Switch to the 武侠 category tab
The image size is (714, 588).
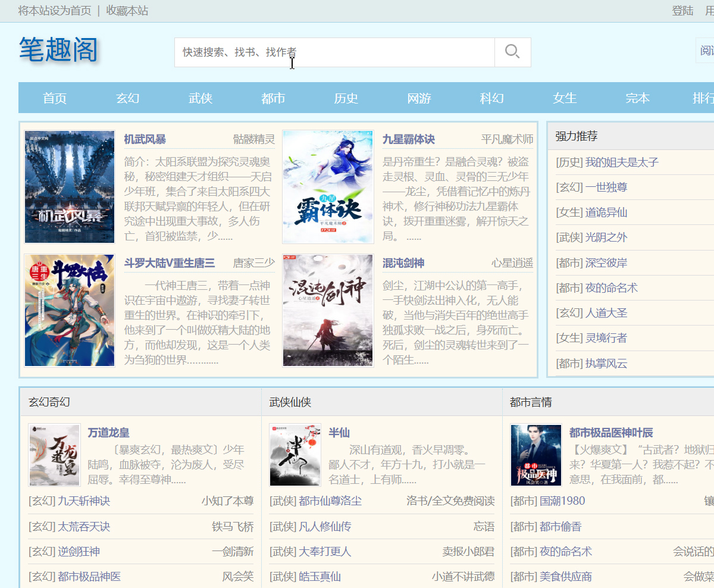[x=201, y=98]
